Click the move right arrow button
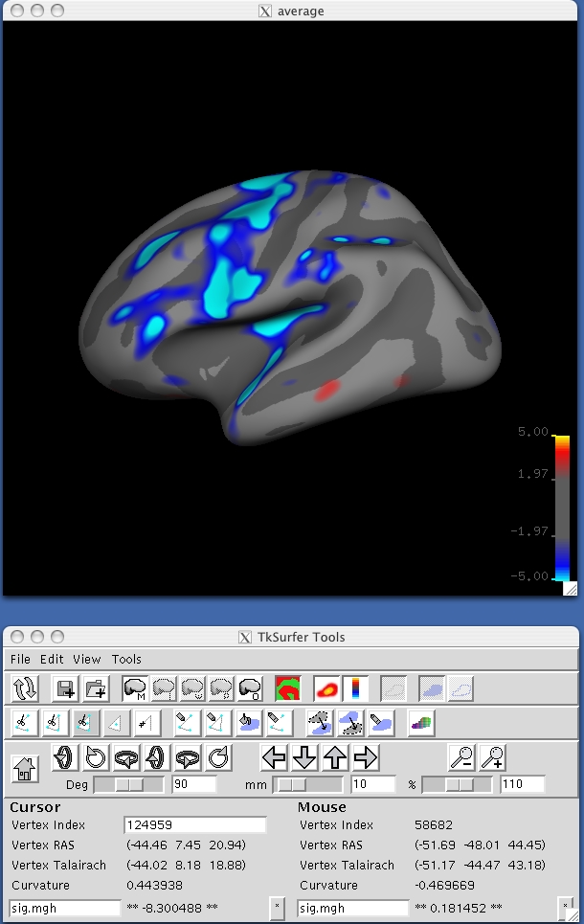This screenshot has height=924, width=584. (365, 757)
